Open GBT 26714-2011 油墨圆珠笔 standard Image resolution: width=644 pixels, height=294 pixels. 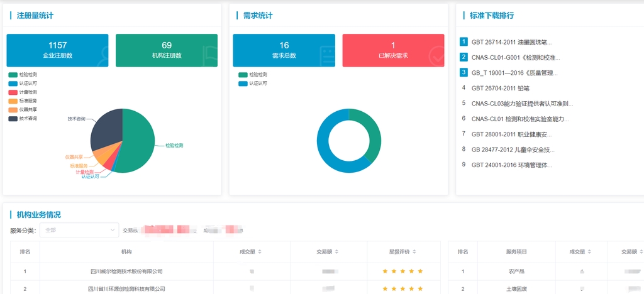point(511,42)
